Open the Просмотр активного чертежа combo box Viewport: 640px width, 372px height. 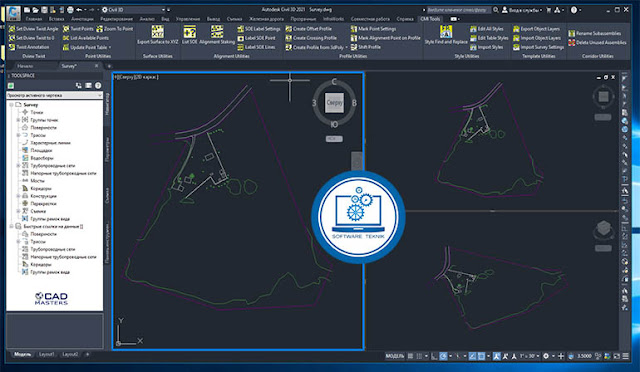[54, 95]
